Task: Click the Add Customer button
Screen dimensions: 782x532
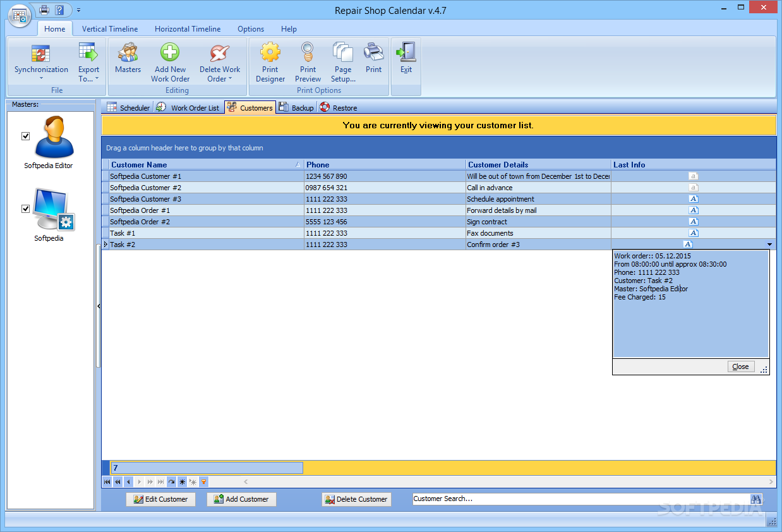Action: (241, 499)
